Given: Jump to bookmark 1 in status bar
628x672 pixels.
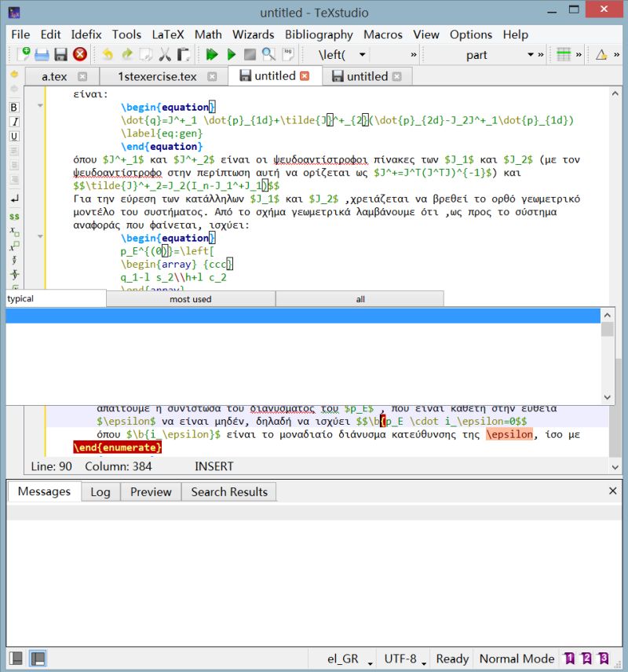Looking at the screenshot, I should click(571, 659).
